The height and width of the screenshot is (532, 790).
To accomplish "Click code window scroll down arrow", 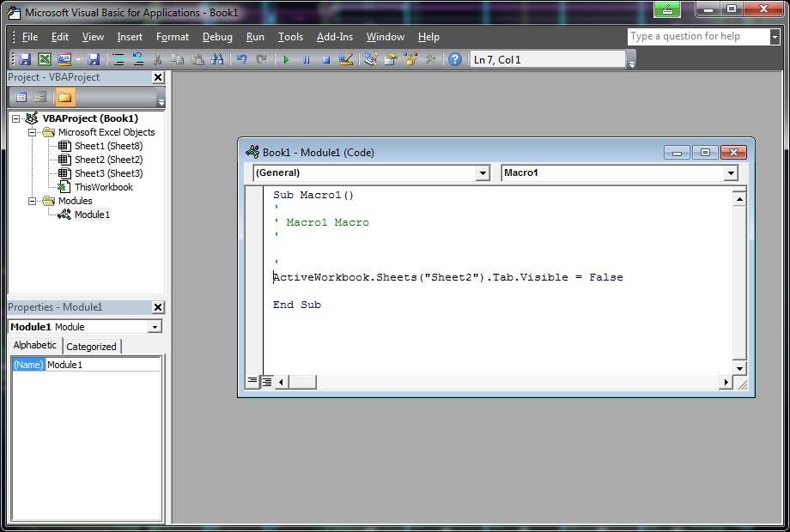I will (x=739, y=368).
